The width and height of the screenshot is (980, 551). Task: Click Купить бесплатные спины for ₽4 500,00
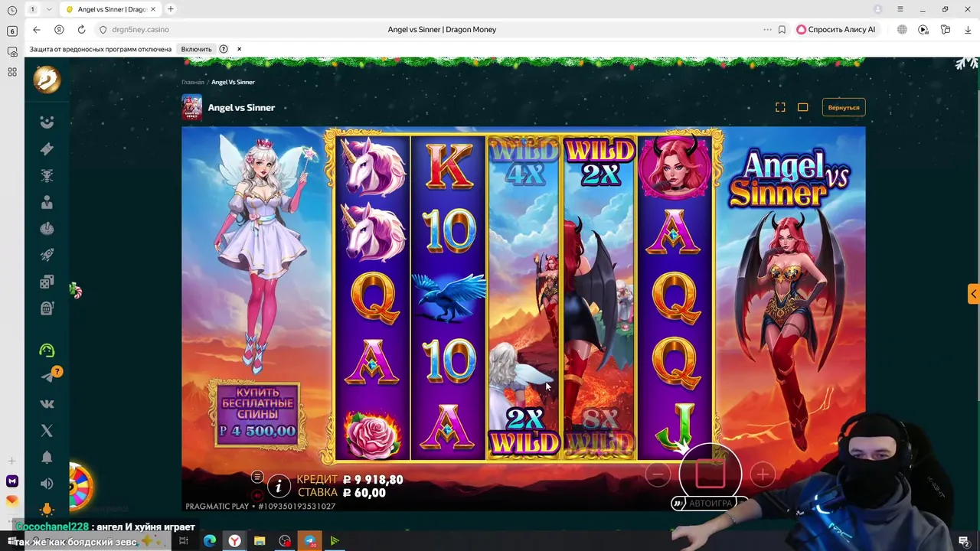pos(257,414)
